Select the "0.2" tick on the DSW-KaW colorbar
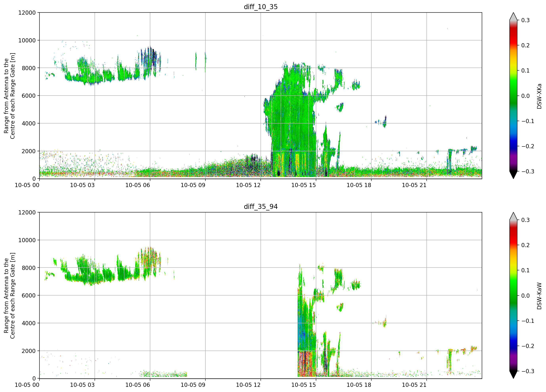546x392 pixels. (526, 245)
